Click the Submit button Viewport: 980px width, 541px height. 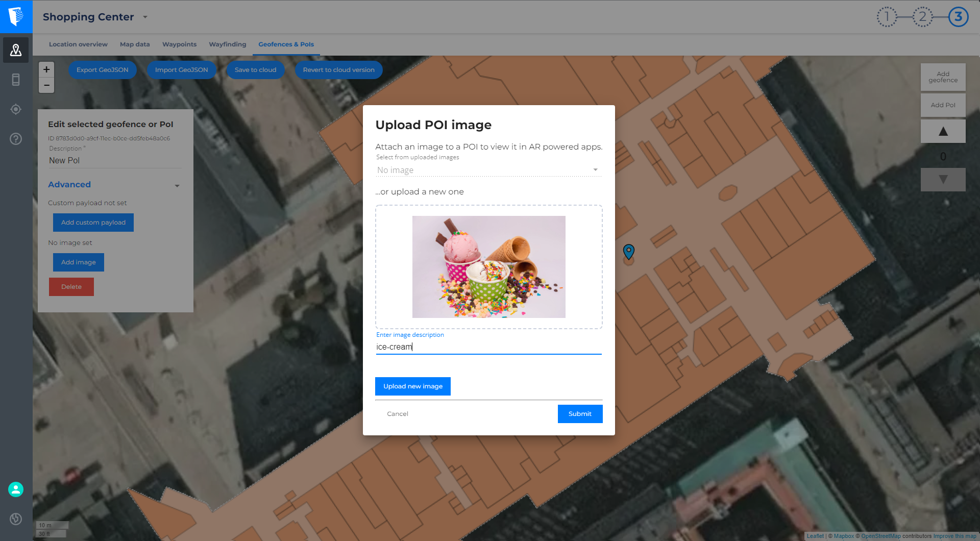tap(580, 414)
